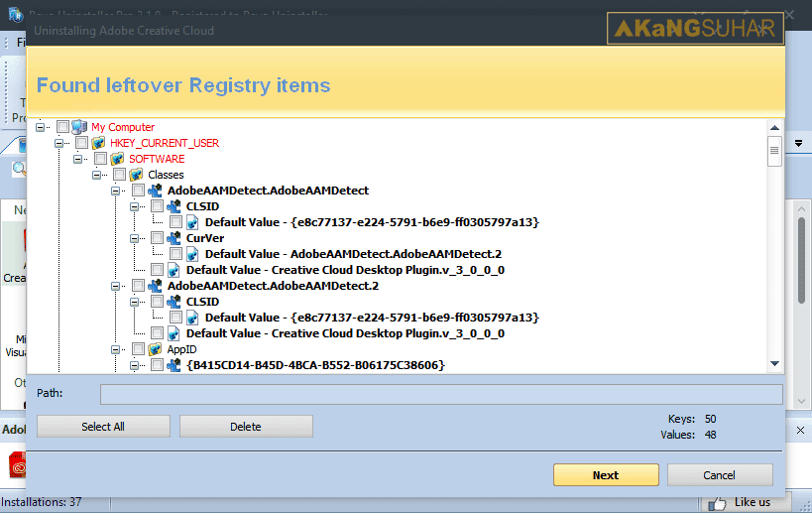Click the registry tree scroll-down arrow

tap(774, 364)
